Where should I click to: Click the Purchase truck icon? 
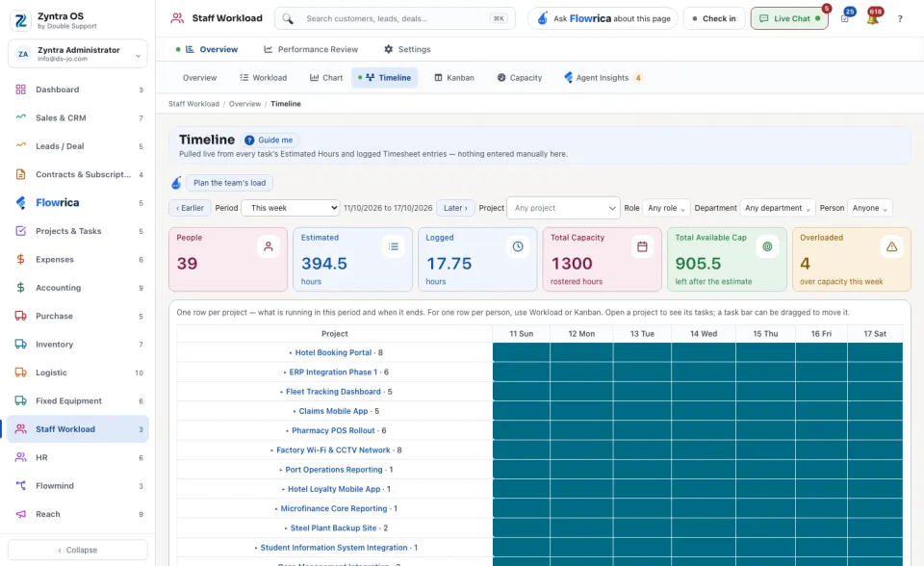click(20, 316)
